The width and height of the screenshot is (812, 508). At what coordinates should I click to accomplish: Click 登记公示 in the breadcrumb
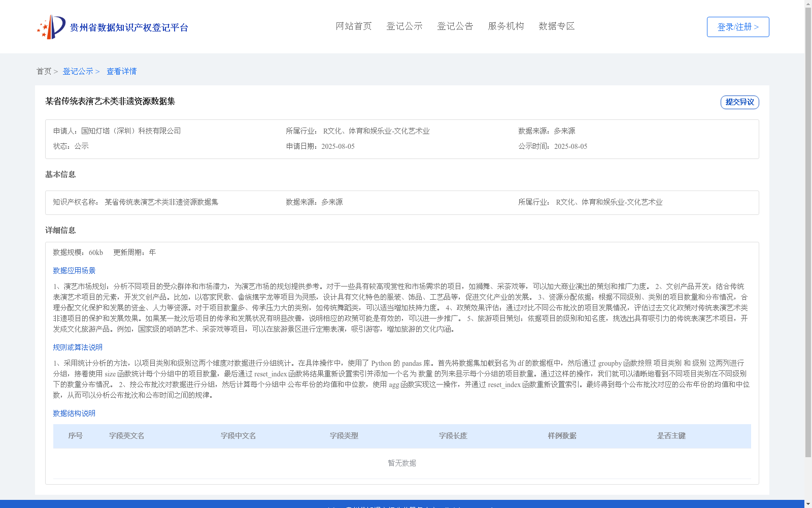click(x=78, y=71)
